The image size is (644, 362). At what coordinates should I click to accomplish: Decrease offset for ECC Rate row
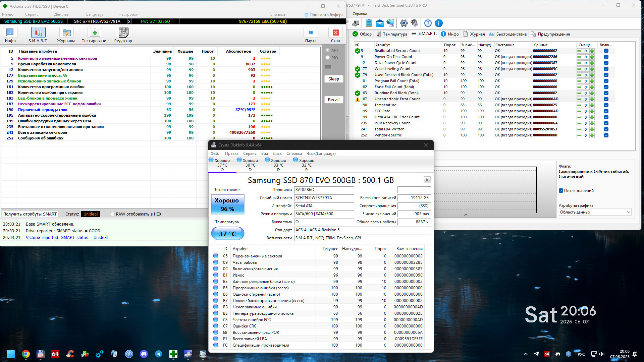579,111
